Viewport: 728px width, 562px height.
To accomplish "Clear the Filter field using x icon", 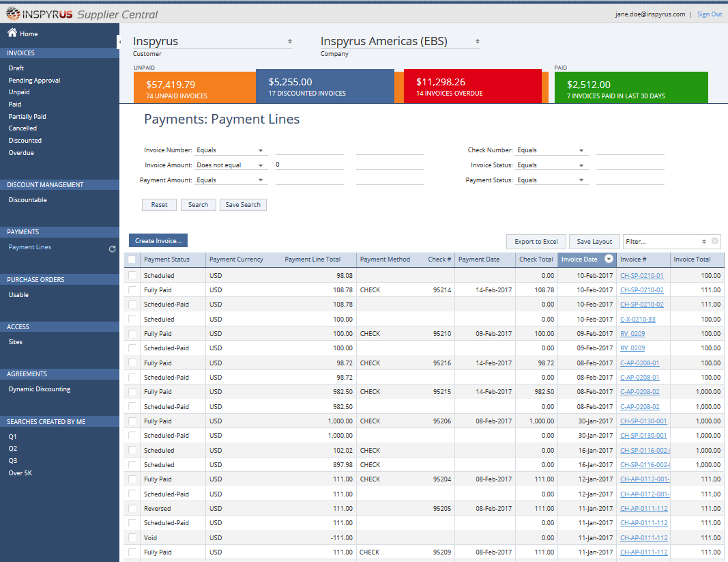I will [715, 241].
